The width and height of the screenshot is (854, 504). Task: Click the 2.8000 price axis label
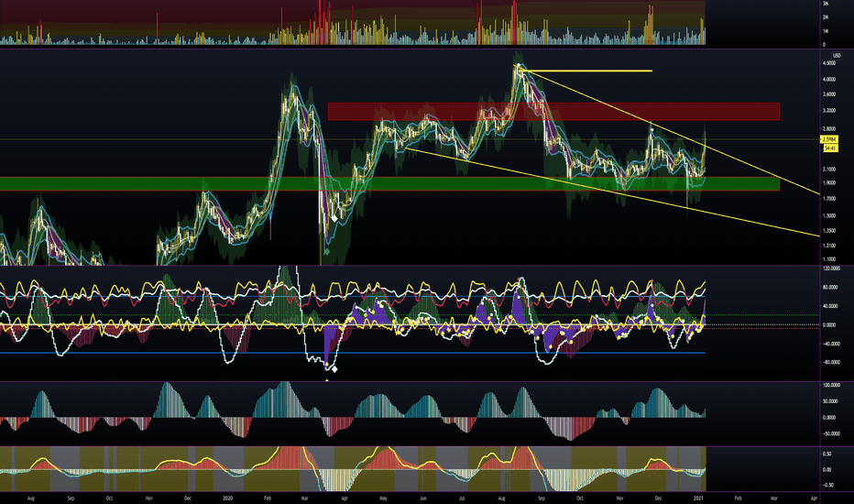[829, 129]
